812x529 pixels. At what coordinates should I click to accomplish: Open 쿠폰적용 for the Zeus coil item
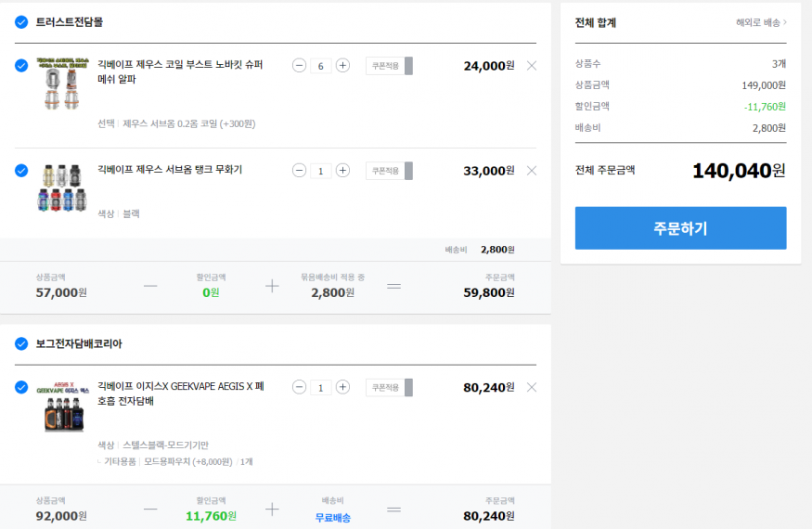(x=389, y=66)
